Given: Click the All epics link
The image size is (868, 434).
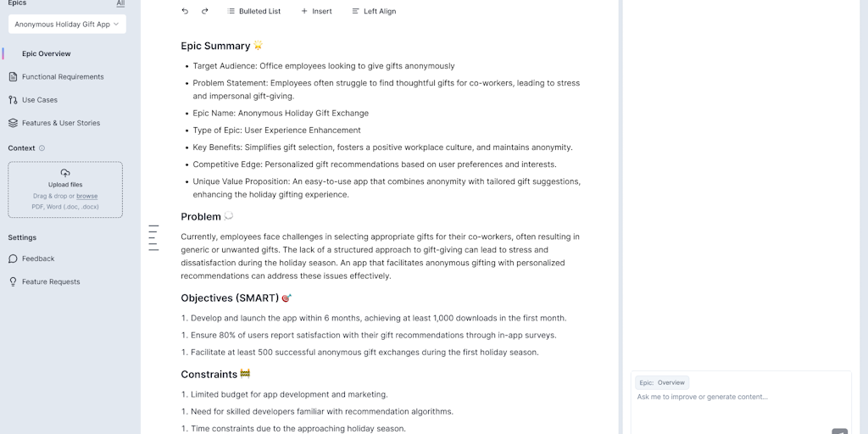Looking at the screenshot, I should pyautogui.click(x=120, y=3).
